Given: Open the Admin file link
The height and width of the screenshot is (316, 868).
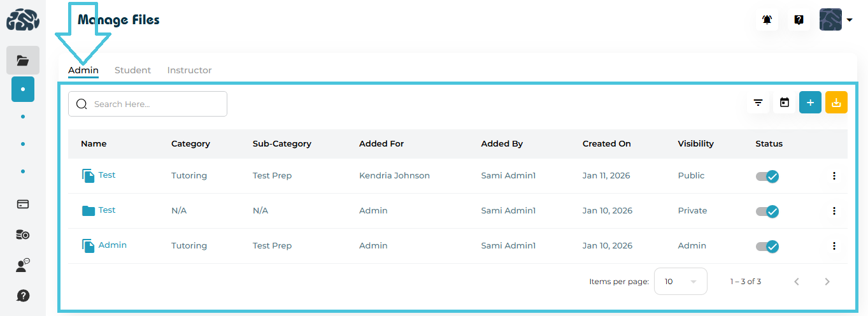Looking at the screenshot, I should point(112,245).
